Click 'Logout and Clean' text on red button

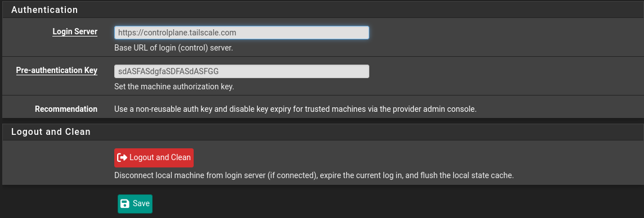(160, 158)
